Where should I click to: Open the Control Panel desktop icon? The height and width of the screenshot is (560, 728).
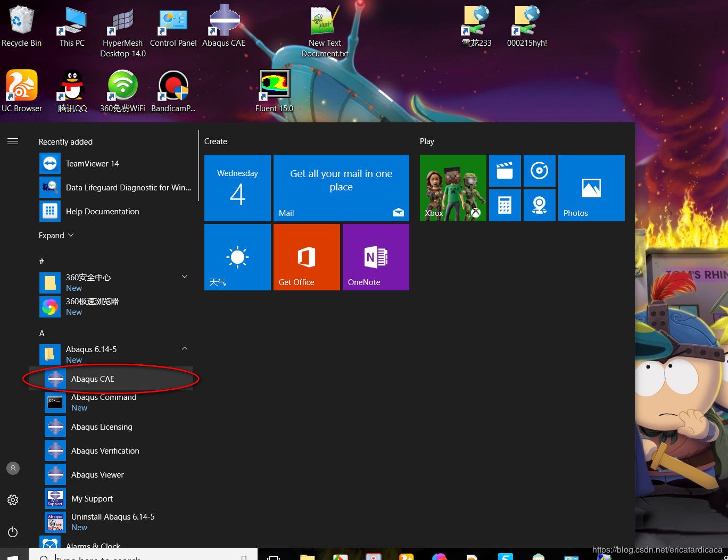(173, 27)
